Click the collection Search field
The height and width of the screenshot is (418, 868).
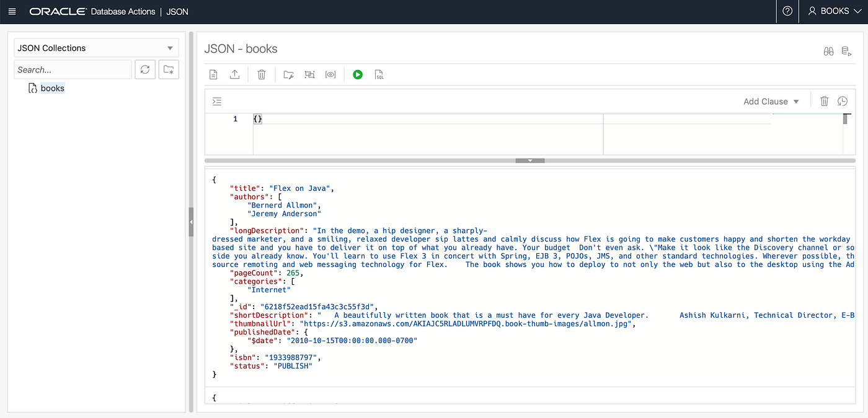pos(73,69)
